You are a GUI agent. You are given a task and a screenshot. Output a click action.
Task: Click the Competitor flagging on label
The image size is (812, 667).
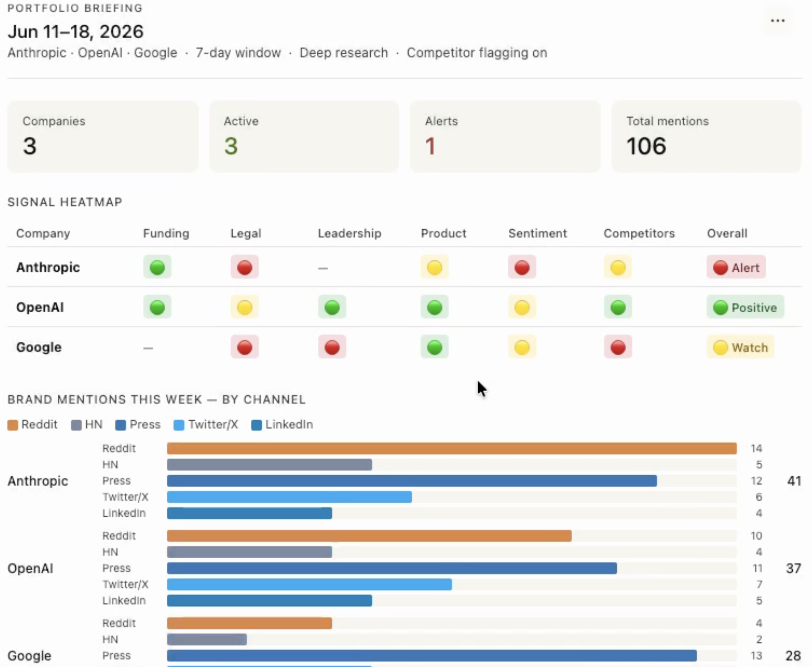[477, 52]
